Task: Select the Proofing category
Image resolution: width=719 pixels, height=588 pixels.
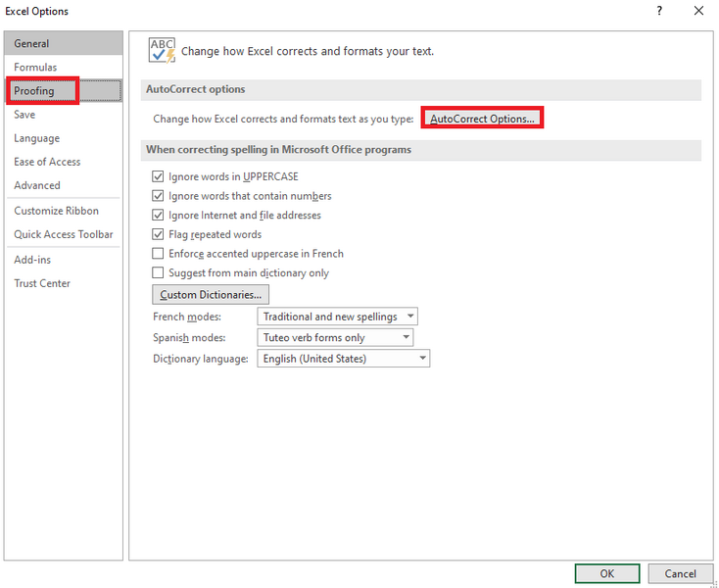Action: click(x=34, y=91)
